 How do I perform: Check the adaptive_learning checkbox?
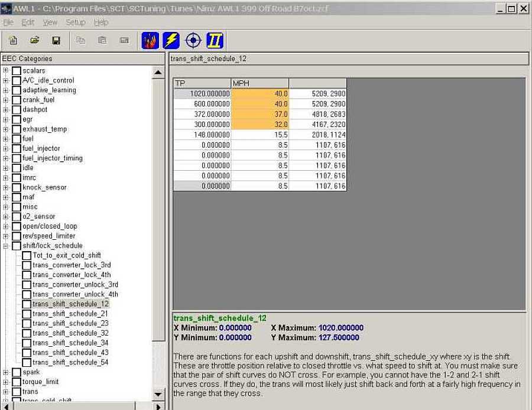pyautogui.click(x=17, y=90)
